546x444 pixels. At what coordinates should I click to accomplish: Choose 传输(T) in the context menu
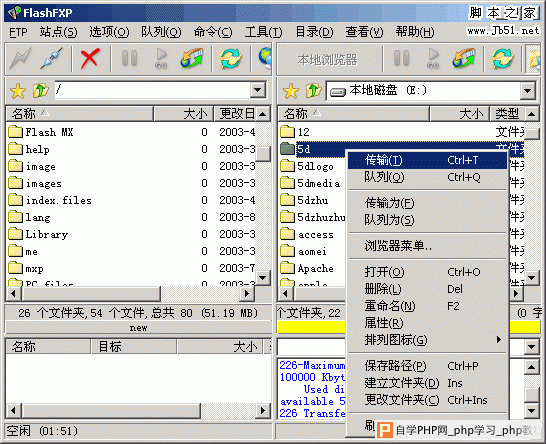pyautogui.click(x=428, y=160)
